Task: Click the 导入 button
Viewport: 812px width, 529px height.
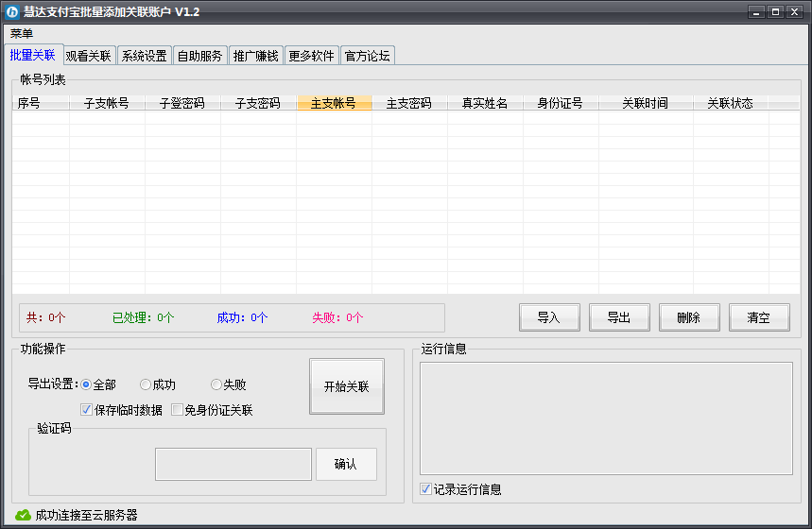Action: click(549, 317)
